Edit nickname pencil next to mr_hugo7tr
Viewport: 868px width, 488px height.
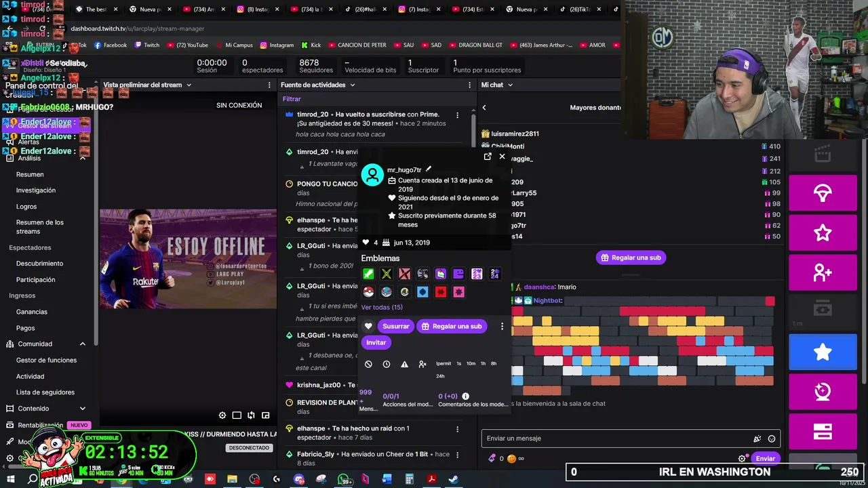click(429, 169)
